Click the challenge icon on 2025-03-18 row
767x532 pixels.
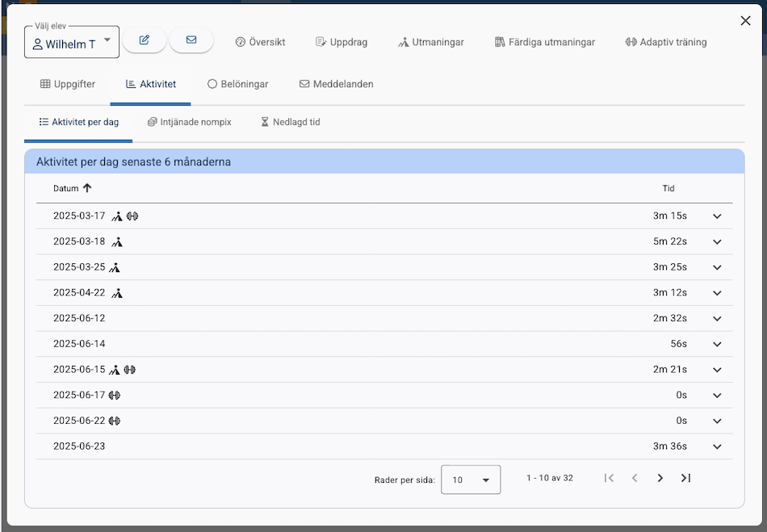[x=117, y=241]
